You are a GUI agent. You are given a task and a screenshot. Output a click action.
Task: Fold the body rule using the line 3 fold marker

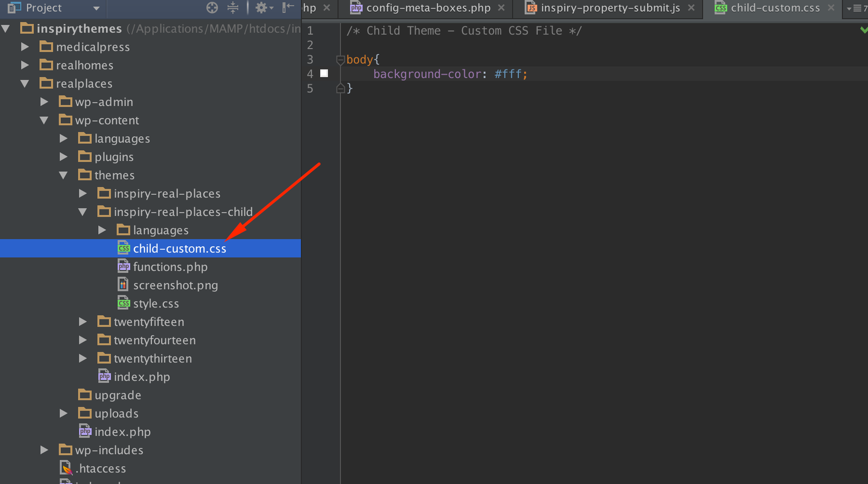coord(340,60)
